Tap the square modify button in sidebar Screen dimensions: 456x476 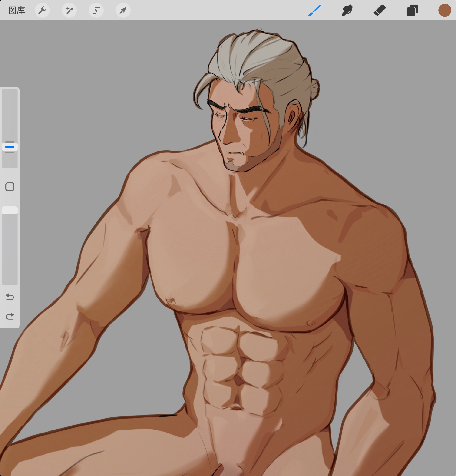tap(10, 187)
